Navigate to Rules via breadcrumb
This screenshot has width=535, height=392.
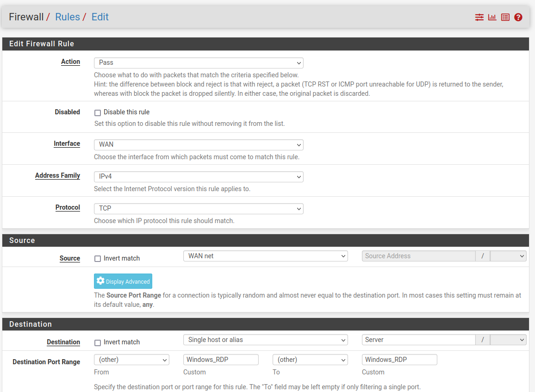coord(68,17)
